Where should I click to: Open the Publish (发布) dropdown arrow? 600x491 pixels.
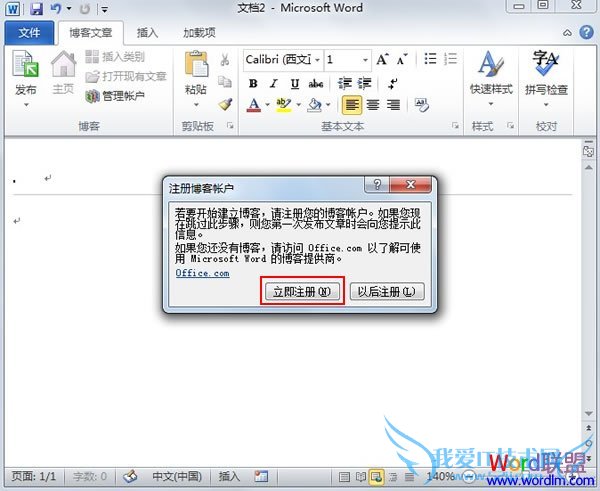tap(26, 104)
